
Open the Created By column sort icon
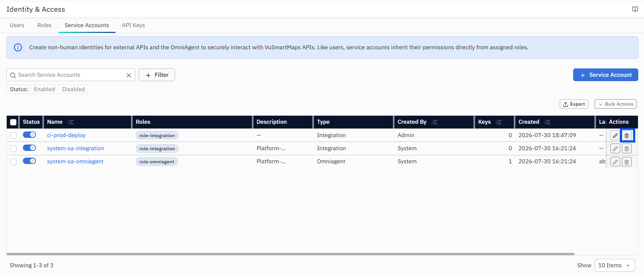pos(434,122)
